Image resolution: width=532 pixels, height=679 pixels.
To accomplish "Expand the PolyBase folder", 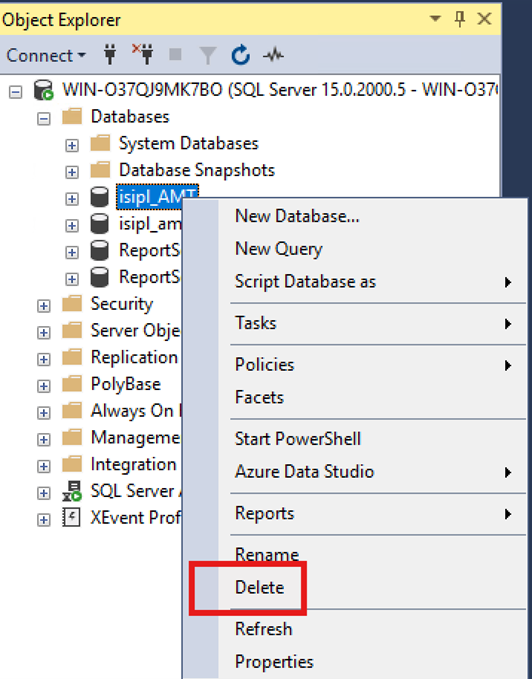I will click(x=44, y=386).
